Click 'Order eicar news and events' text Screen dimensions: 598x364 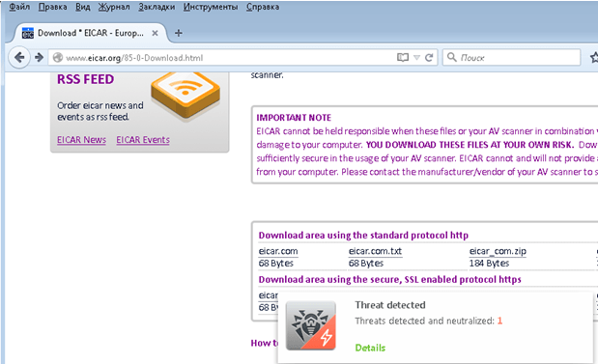(x=100, y=111)
